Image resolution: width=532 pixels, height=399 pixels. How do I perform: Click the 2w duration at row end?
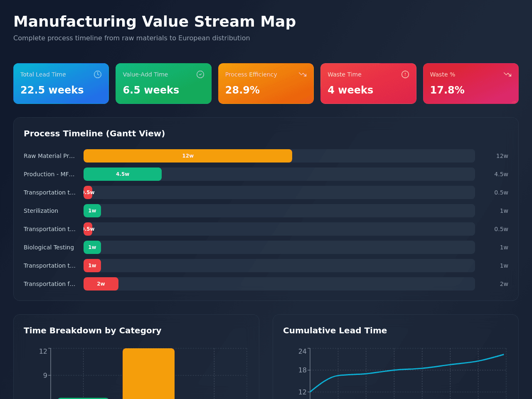click(504, 284)
